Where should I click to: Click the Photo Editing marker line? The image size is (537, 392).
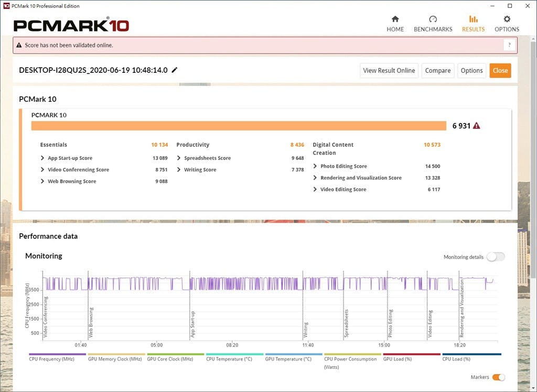click(x=388, y=306)
